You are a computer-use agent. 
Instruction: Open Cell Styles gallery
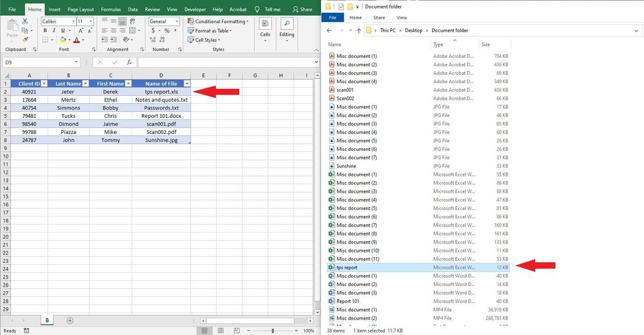[x=204, y=40]
